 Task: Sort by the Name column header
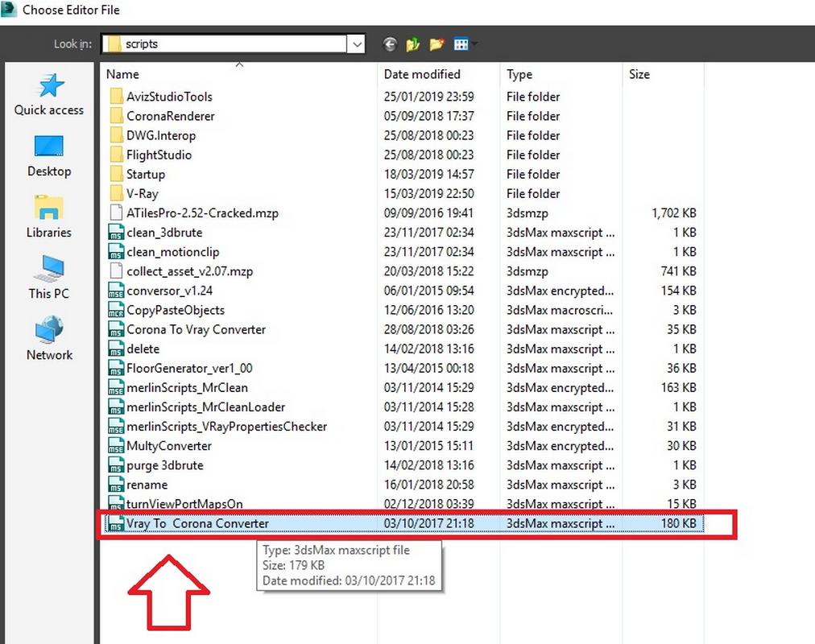122,74
